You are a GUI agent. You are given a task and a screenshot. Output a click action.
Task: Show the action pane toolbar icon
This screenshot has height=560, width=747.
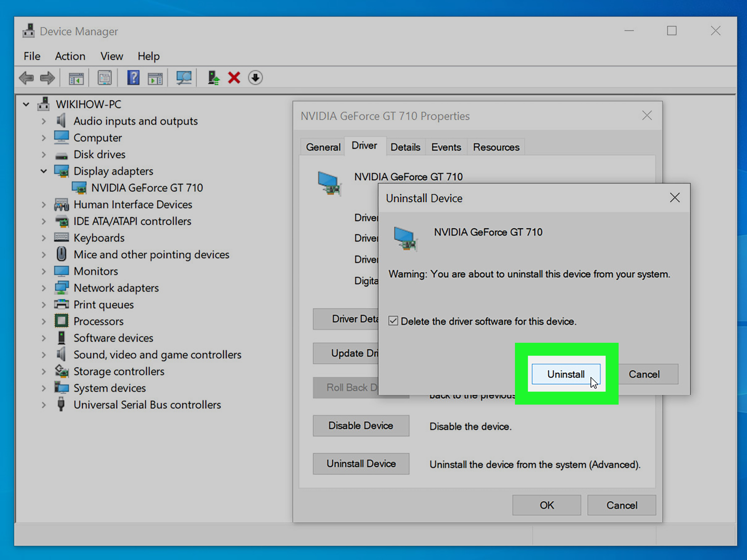tap(155, 78)
